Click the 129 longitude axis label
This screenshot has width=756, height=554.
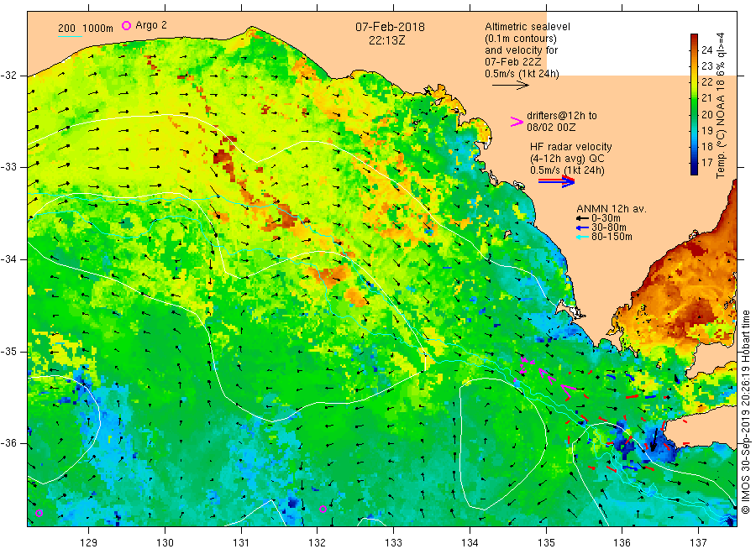click(89, 543)
